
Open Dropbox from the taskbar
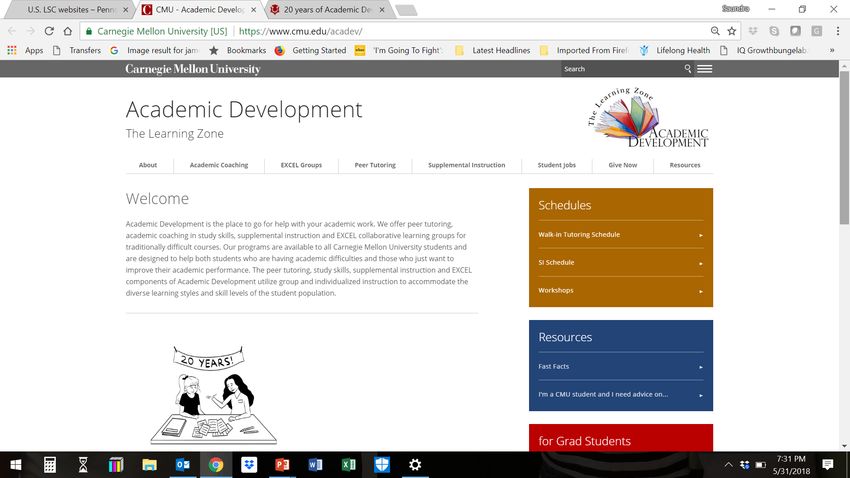pos(249,464)
